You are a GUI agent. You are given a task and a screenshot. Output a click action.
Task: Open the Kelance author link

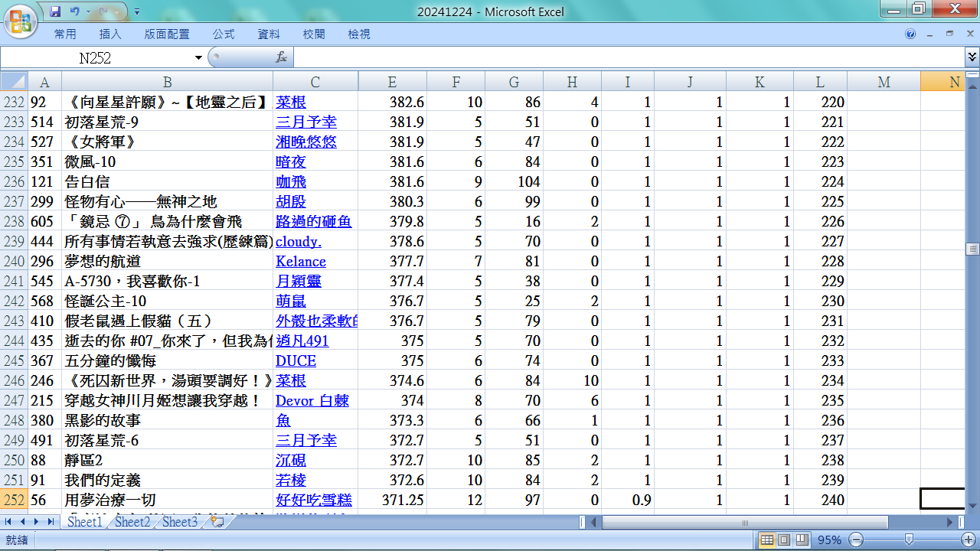point(301,261)
